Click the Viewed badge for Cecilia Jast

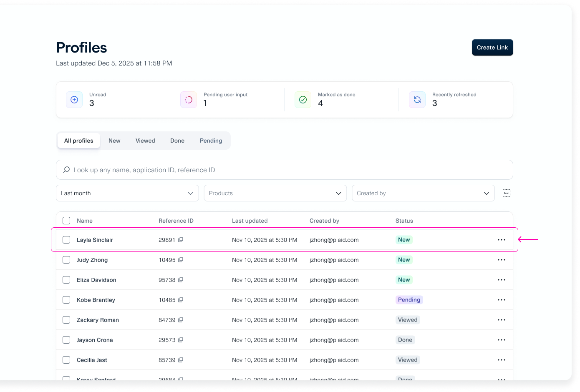pos(408,360)
